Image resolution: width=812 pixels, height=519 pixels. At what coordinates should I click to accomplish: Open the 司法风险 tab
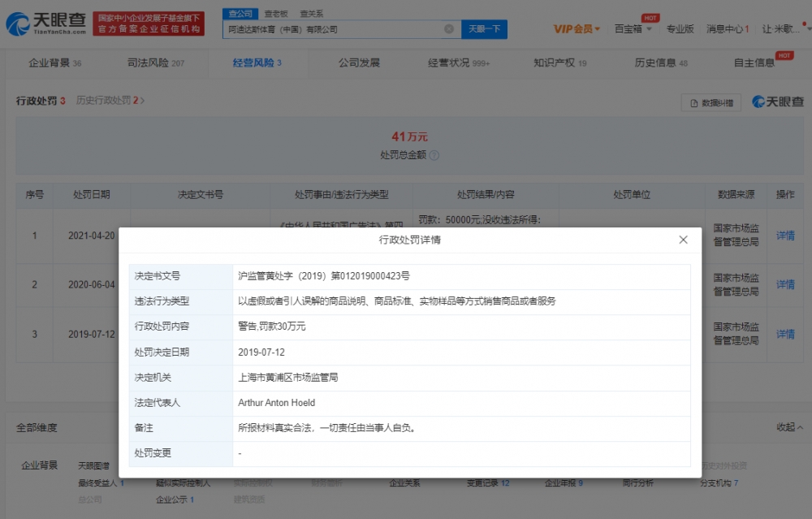point(156,63)
